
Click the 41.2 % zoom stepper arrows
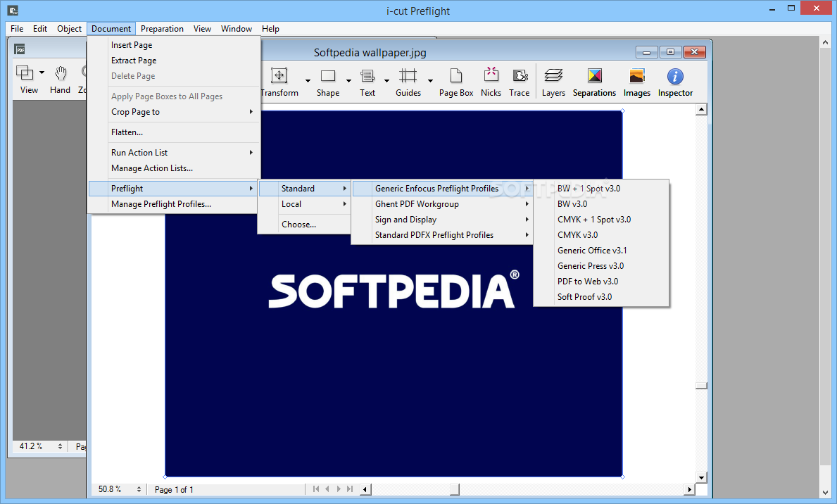60,446
